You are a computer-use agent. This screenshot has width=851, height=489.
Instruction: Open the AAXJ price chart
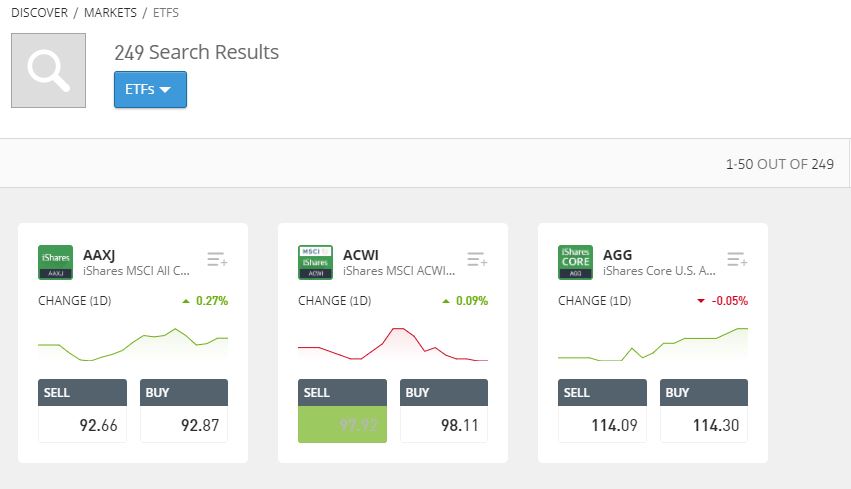coord(133,345)
